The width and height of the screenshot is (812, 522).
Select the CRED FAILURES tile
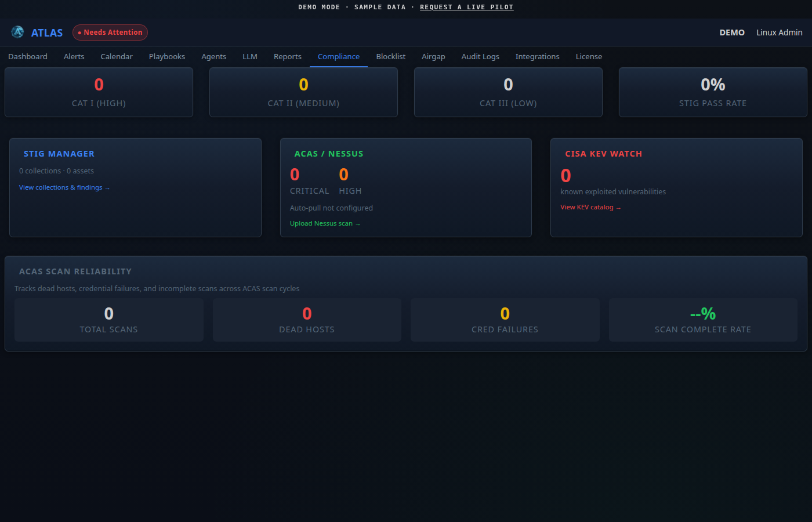tap(505, 320)
